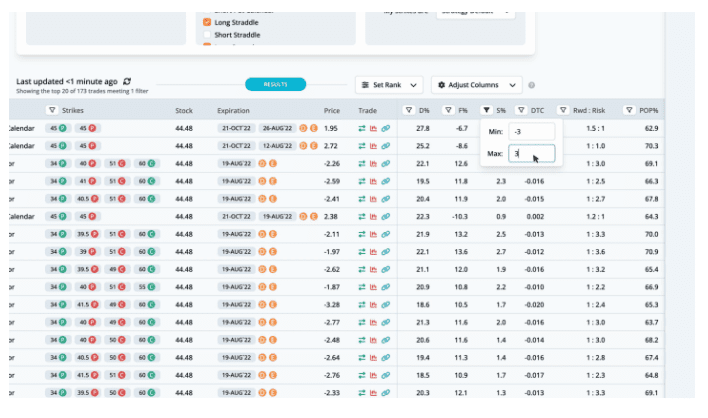Click the Expiration column header
This screenshot has height=418, width=708.
tap(233, 110)
